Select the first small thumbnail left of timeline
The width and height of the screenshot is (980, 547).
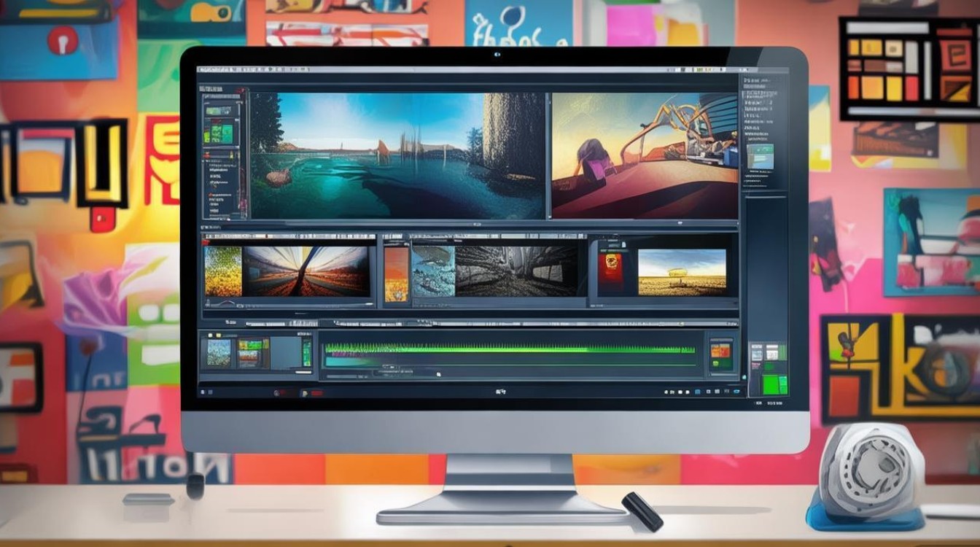point(219,353)
